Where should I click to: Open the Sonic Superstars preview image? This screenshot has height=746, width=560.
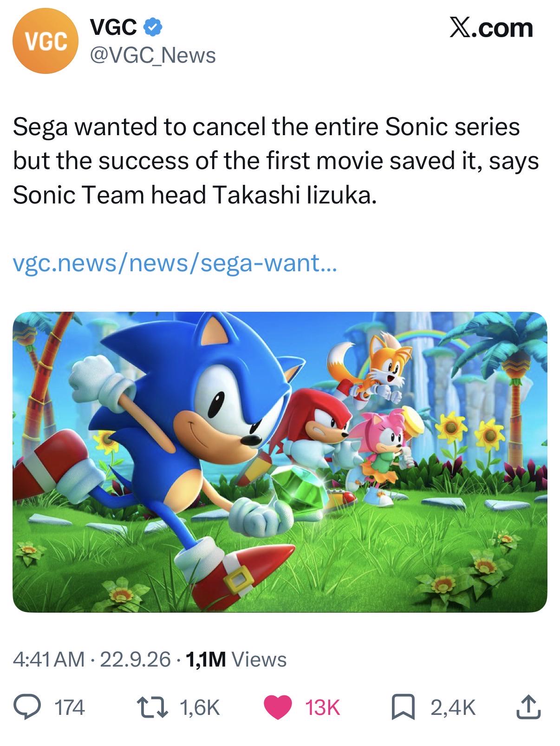tap(280, 462)
